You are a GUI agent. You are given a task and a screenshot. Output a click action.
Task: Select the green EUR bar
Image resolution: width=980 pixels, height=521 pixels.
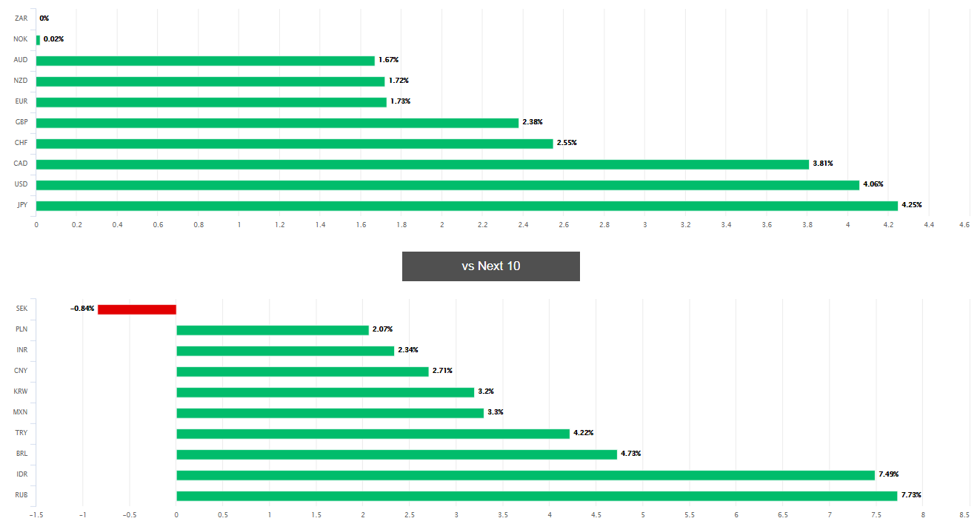[211, 102]
